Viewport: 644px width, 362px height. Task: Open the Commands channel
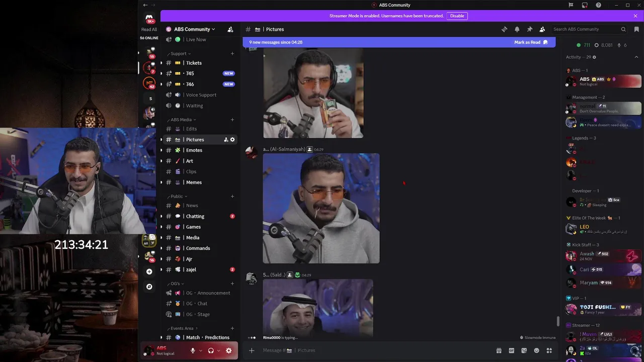tap(200, 248)
